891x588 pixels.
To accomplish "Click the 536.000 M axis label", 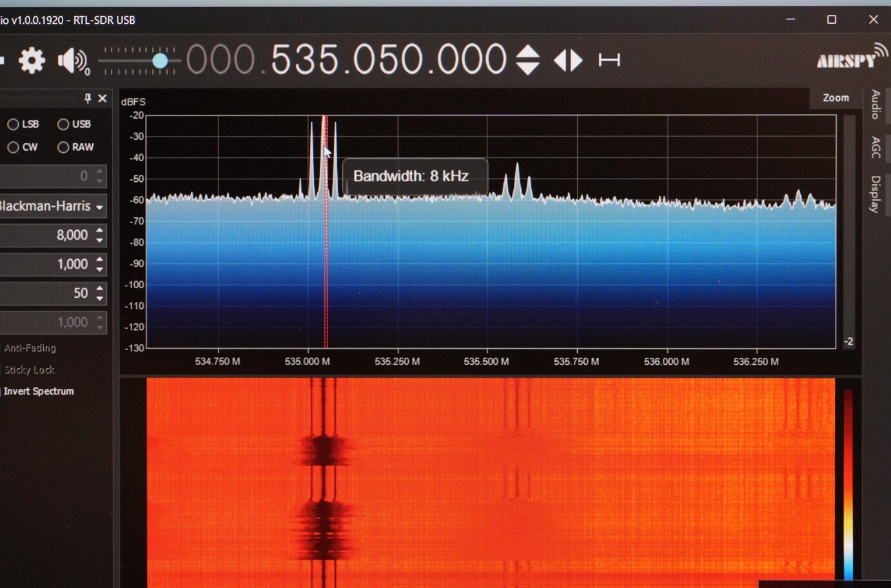I will [x=666, y=362].
